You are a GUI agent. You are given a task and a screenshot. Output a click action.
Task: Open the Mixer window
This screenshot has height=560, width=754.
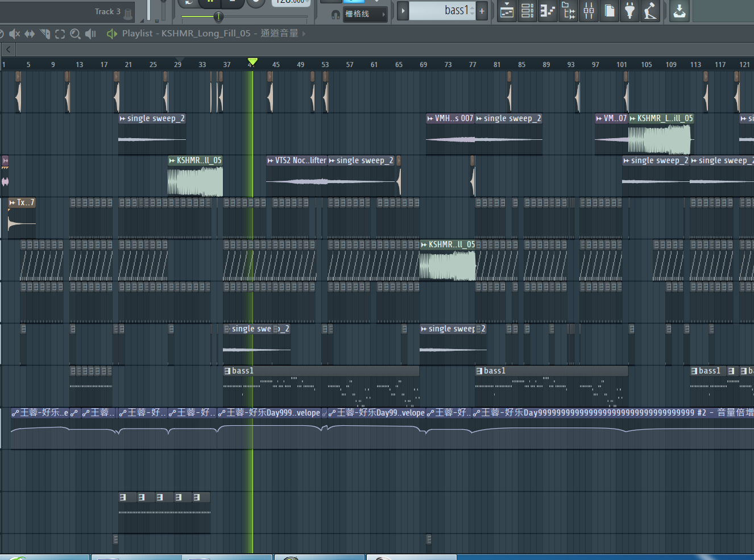point(589,11)
